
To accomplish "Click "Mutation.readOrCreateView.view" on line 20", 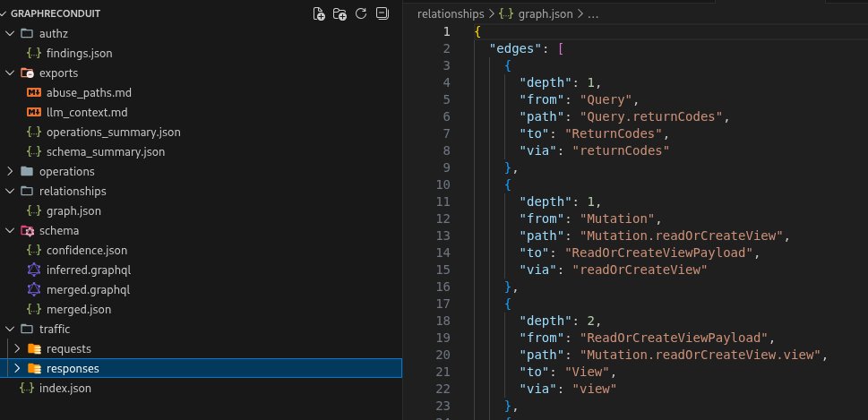I will pyautogui.click(x=700, y=355).
